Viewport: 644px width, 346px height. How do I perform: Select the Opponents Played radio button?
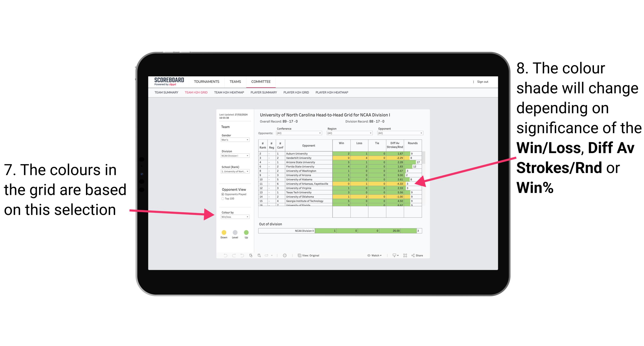tap(221, 195)
